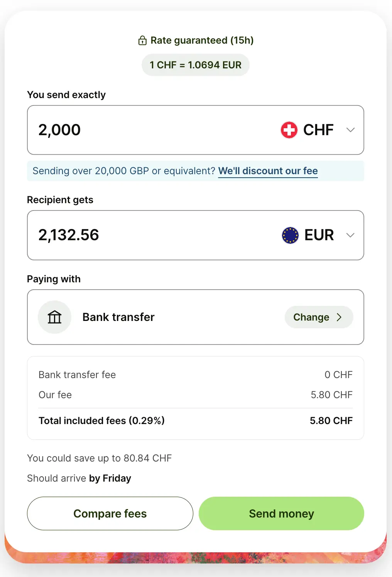
Task: Click the Total included fees row
Action: (x=196, y=421)
